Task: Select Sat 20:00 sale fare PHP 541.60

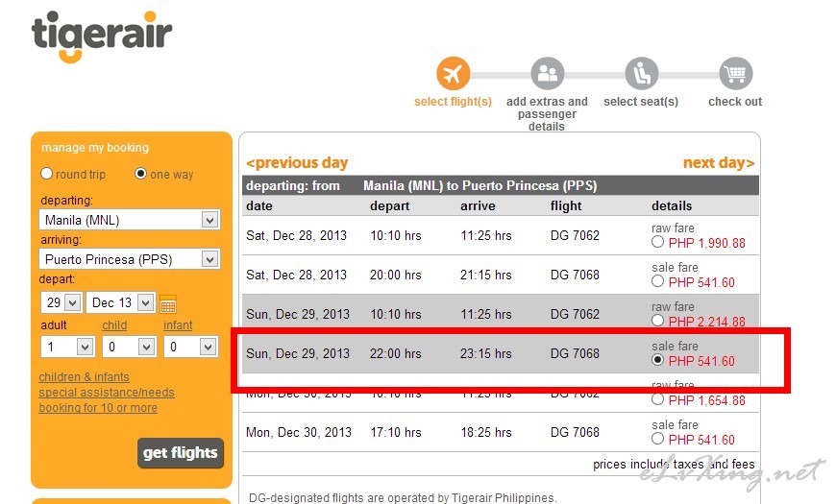Action: click(x=658, y=282)
